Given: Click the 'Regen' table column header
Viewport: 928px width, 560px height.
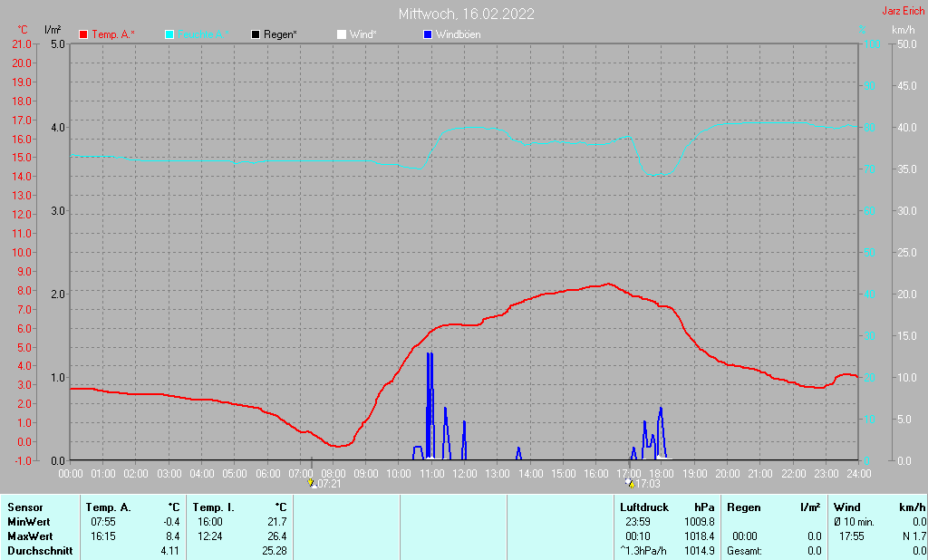Looking at the screenshot, I should 744,508.
